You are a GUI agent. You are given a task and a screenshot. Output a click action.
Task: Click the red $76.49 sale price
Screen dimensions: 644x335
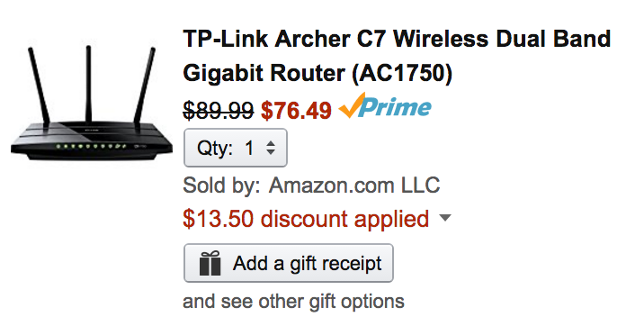pos(296,111)
